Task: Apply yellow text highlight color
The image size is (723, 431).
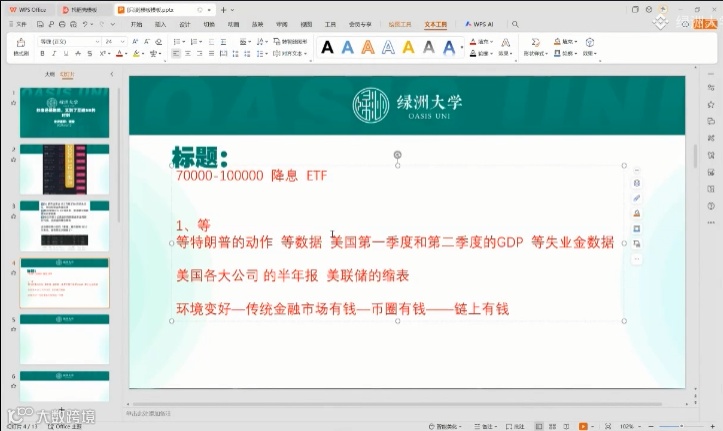Action: click(136, 54)
